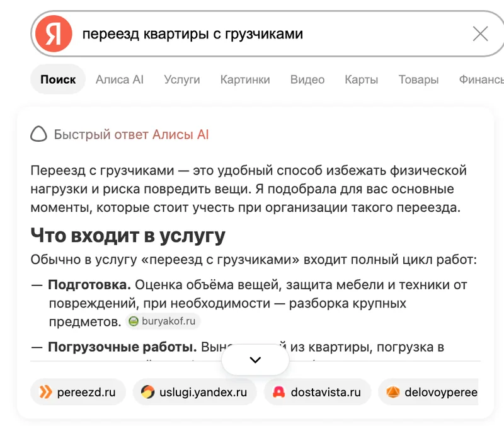Click the bold Погрузочные работы. item

122,347
